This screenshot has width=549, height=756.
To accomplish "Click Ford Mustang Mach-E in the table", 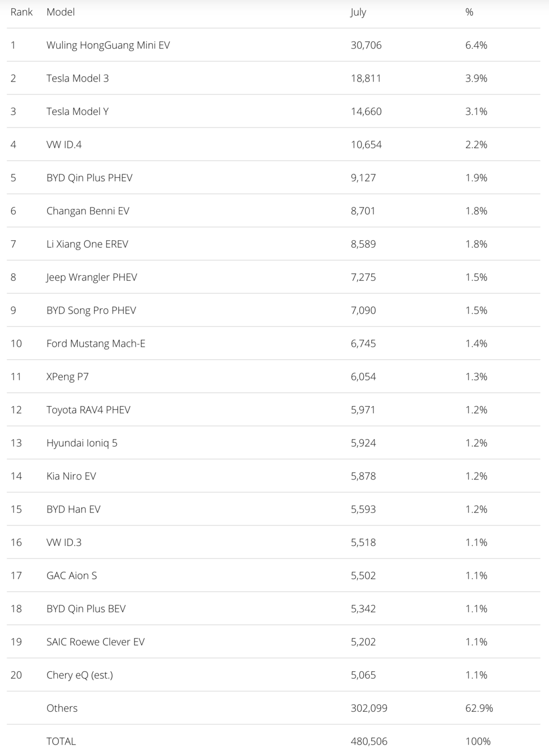I will tap(96, 343).
